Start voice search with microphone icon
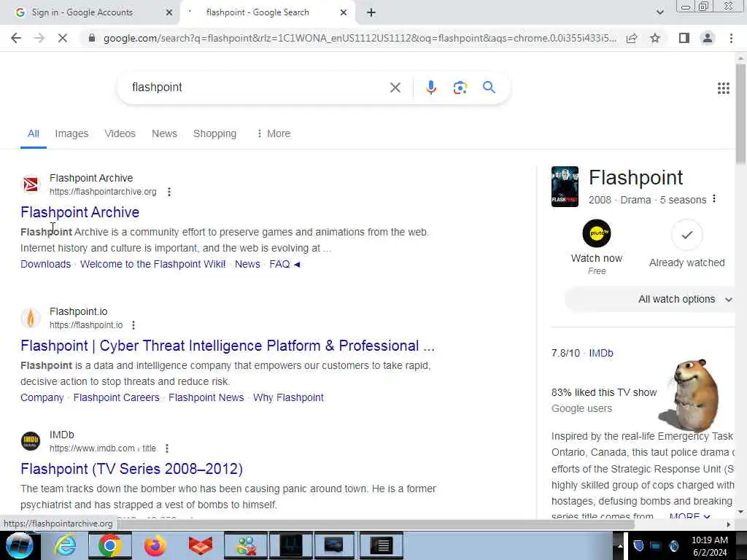 coord(430,87)
